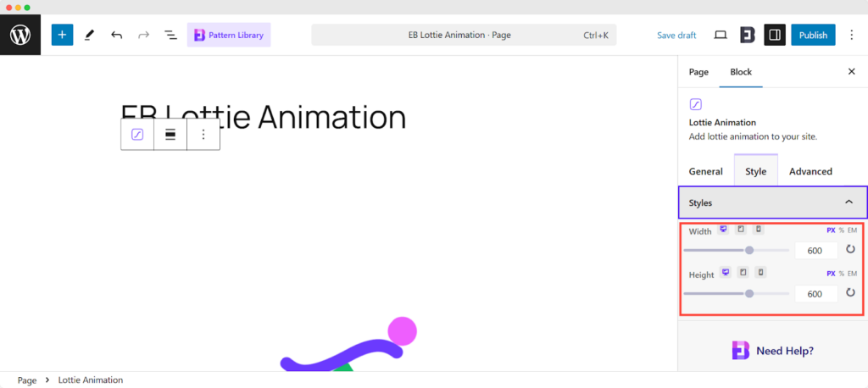Screen dimensions: 868x388
Task: Close the settings sidebar
Action: pos(851,71)
